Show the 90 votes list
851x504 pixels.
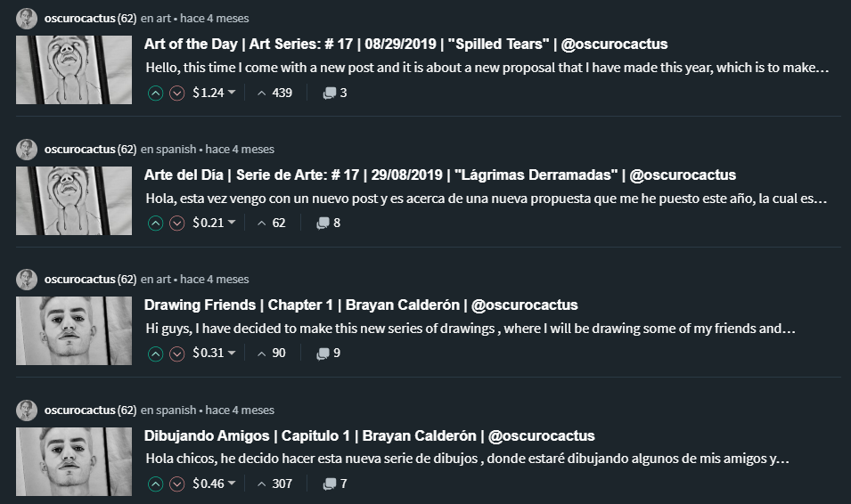(272, 354)
